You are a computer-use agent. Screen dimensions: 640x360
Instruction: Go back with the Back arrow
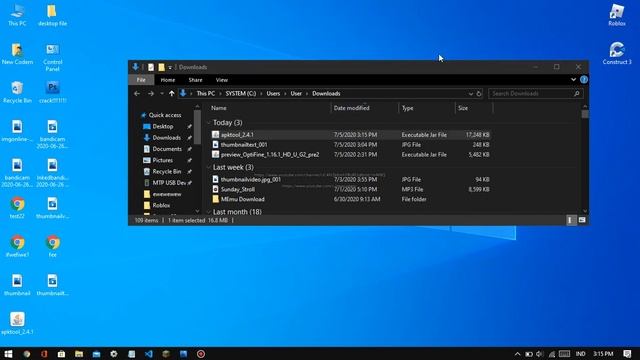(137, 93)
